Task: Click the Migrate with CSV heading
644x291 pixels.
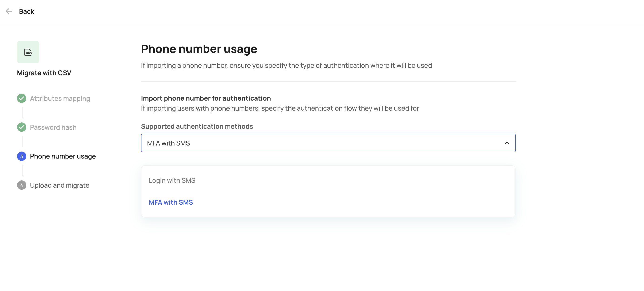Action: tap(44, 73)
